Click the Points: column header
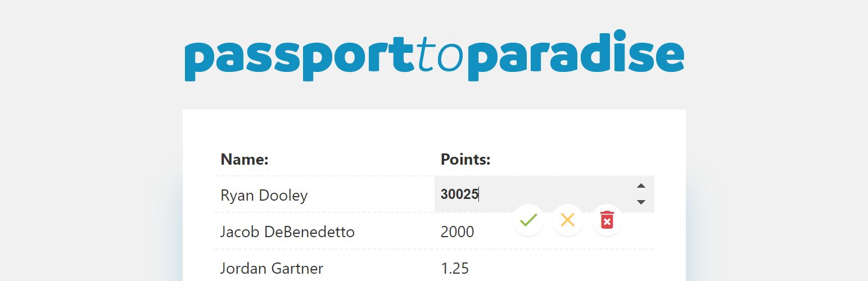This screenshot has height=281, width=868. pyautogui.click(x=465, y=160)
